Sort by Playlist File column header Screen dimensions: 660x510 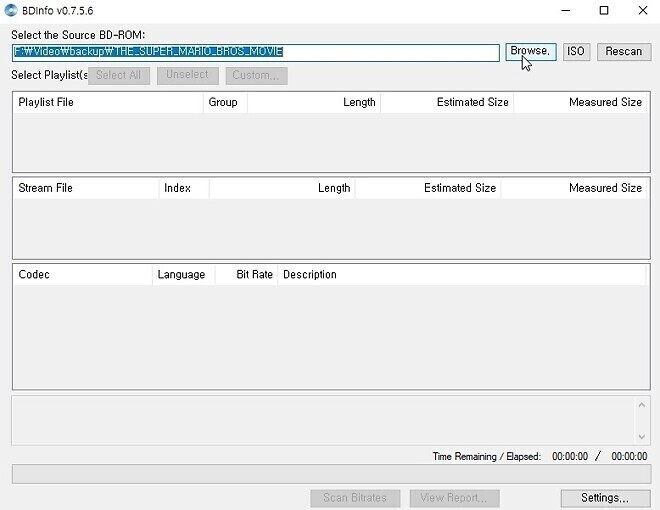[x=107, y=102]
